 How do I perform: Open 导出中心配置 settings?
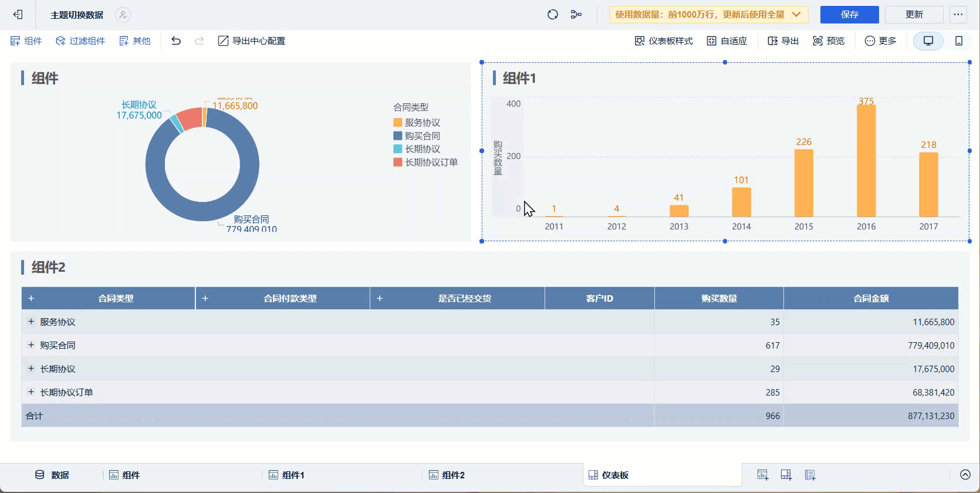pyautogui.click(x=252, y=41)
